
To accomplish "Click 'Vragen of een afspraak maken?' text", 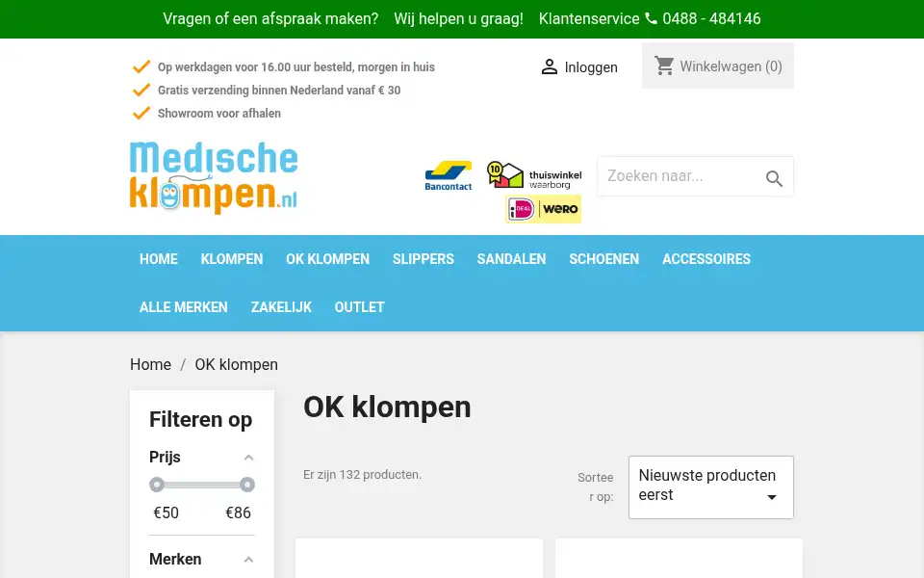I will coord(270,18).
